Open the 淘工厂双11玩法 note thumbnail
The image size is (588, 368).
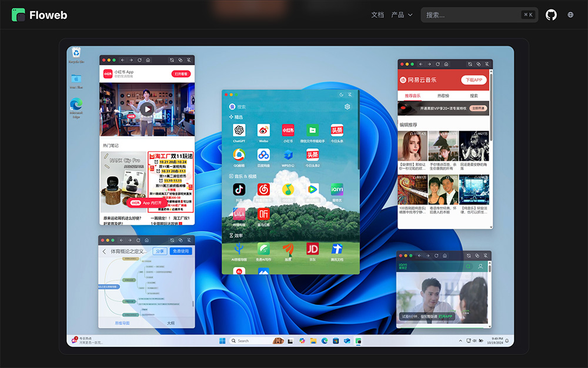coord(171,183)
